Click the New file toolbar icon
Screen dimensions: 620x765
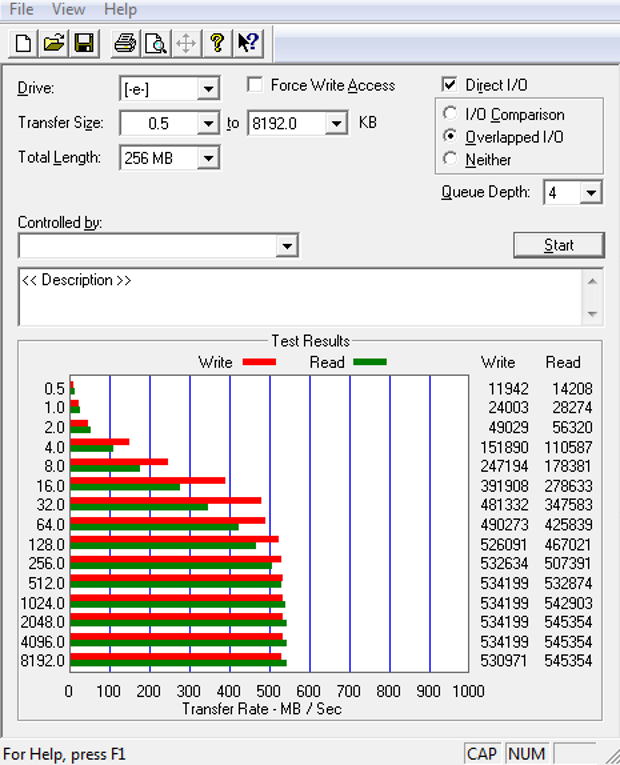coord(23,43)
